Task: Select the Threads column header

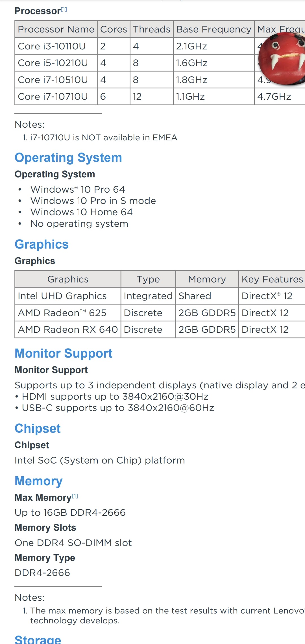Action: [x=152, y=29]
